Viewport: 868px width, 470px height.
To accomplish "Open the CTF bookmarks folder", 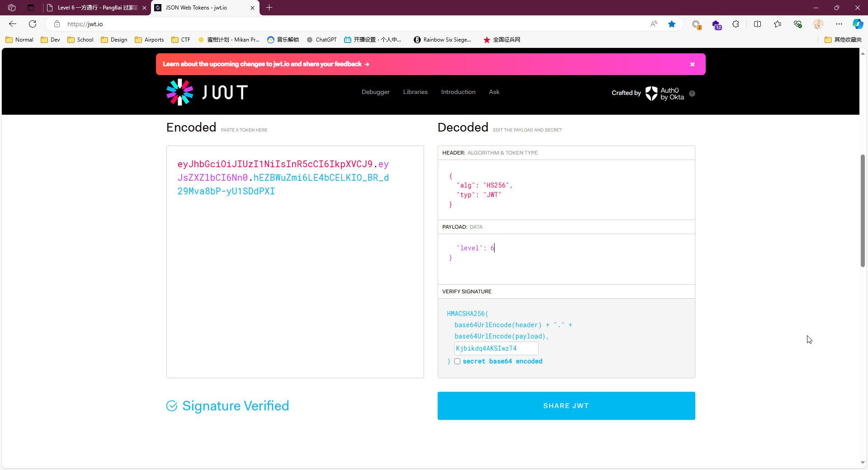I will click(x=181, y=40).
